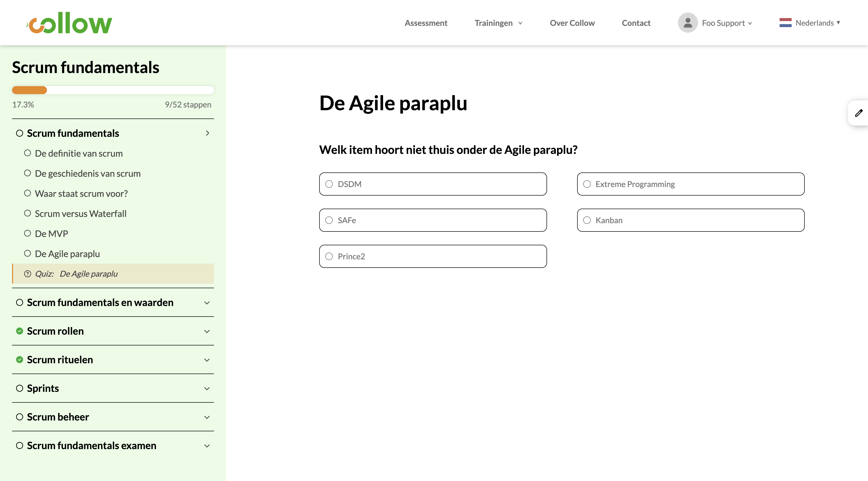868x481 pixels.
Task: Click the Collow logo
Action: (x=69, y=23)
